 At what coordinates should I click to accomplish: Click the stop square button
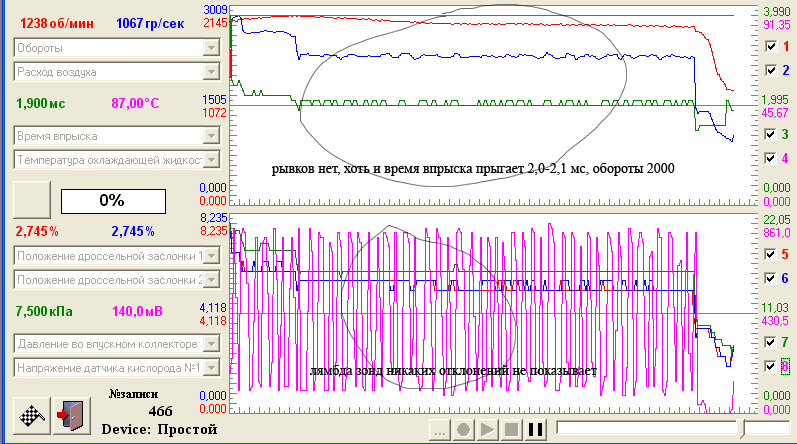pyautogui.click(x=511, y=430)
